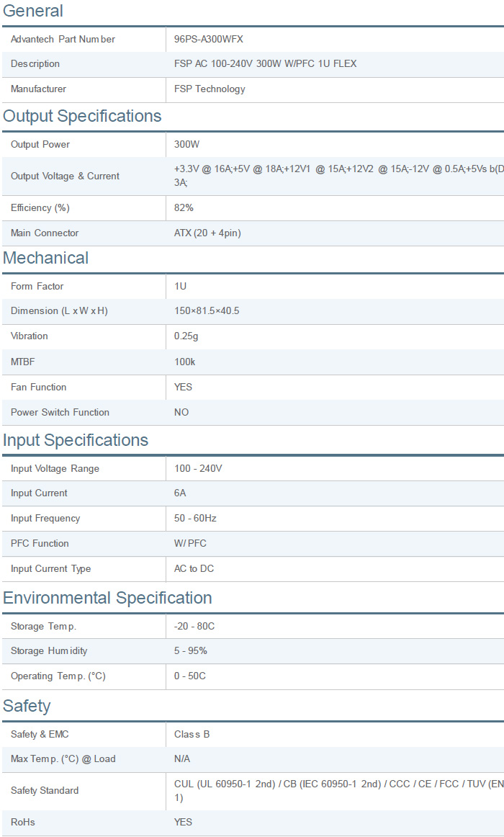Viewport: 504px width, 837px height.
Task: Select the Storage Humidity label
Action: click(x=49, y=651)
